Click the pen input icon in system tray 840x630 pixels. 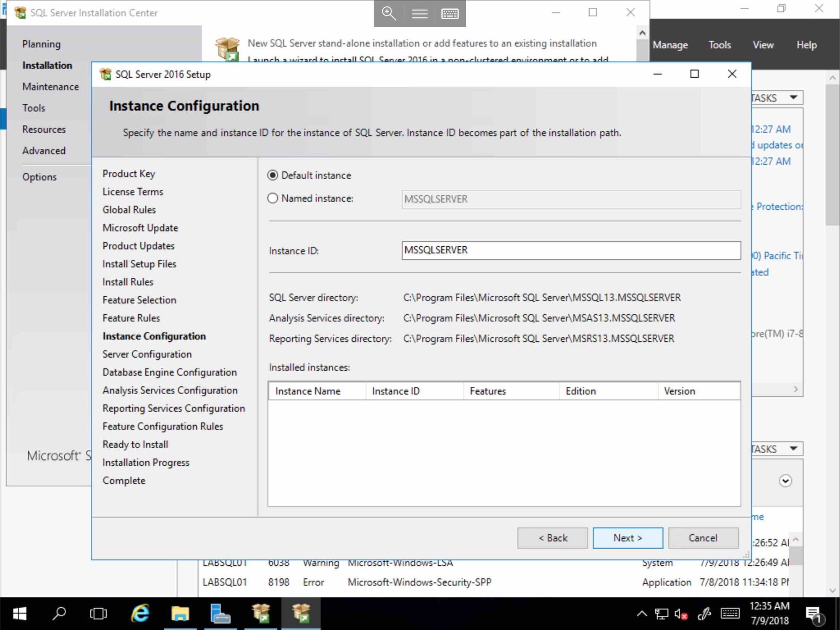click(x=704, y=614)
